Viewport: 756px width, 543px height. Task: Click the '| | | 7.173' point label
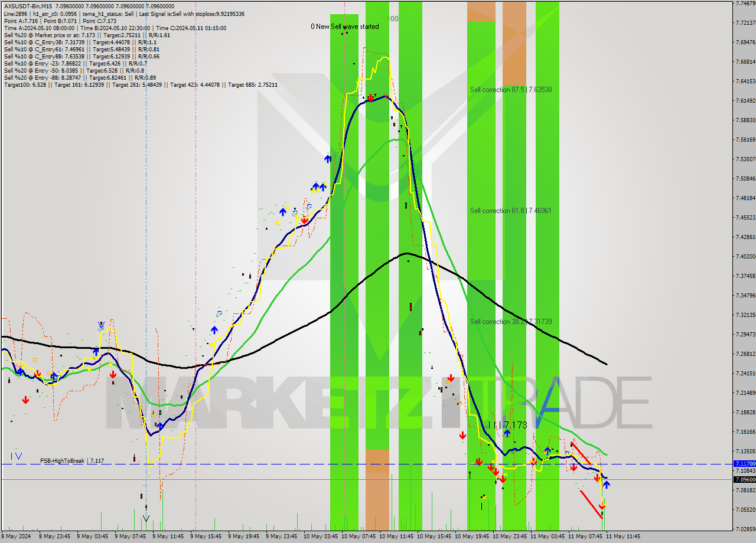coord(507,425)
